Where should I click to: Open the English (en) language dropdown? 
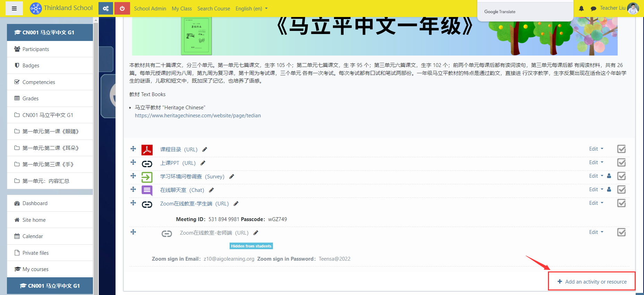(x=251, y=9)
